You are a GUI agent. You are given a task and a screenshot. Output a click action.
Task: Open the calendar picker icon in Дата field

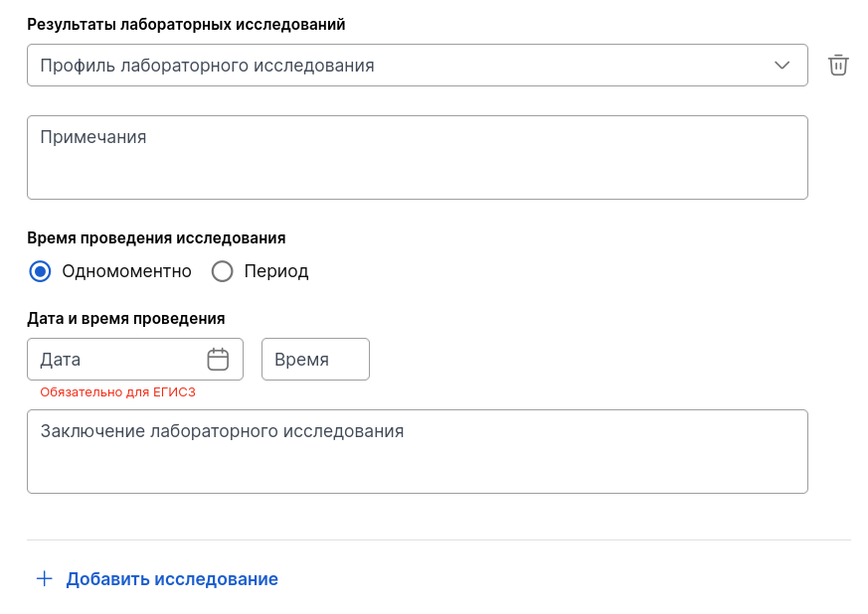(x=218, y=360)
